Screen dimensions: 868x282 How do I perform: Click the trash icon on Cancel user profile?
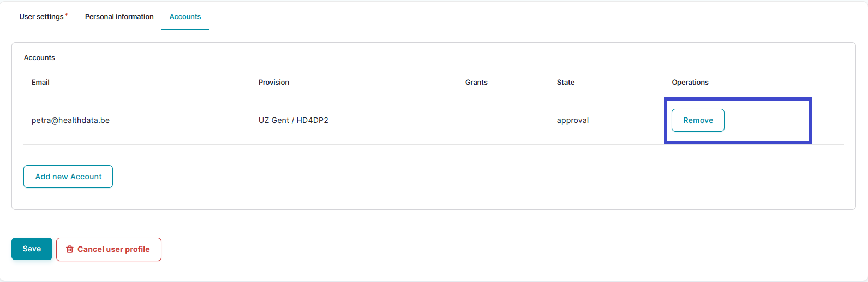(70, 250)
